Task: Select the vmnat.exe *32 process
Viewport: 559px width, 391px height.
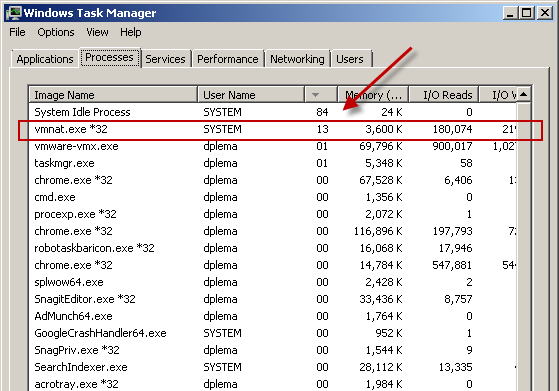Action: pos(273,129)
